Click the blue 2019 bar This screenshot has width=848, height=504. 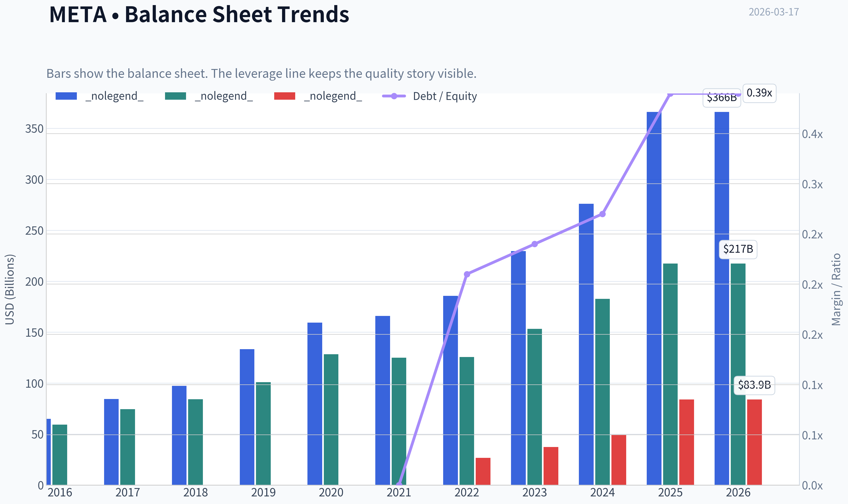click(x=247, y=417)
